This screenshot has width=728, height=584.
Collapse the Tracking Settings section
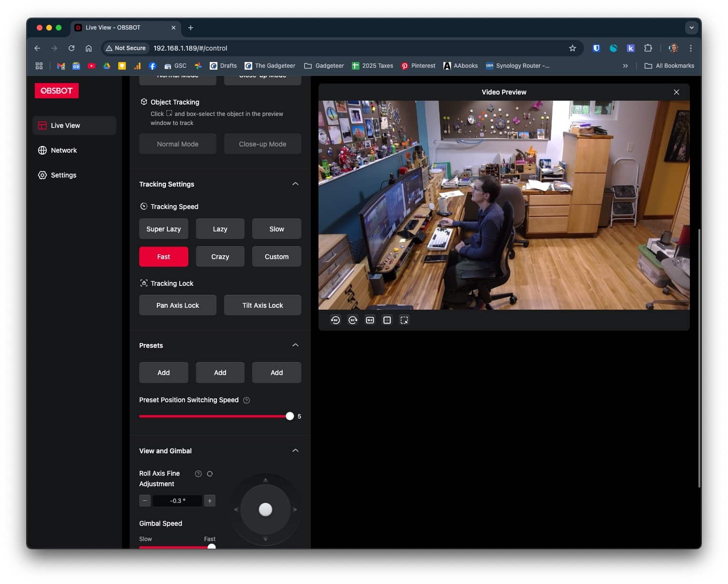[295, 184]
